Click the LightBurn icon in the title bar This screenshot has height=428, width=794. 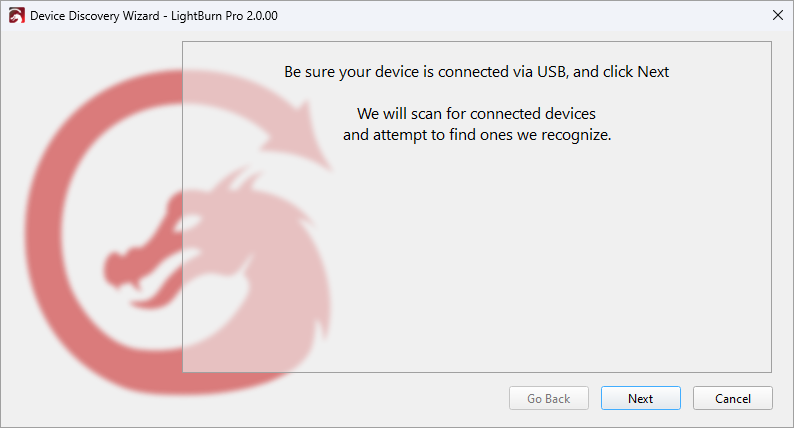coord(16,15)
